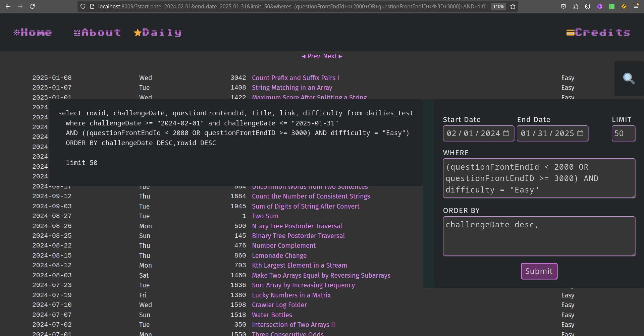
Task: Open the Start Date calendar picker icon
Action: pos(506,133)
